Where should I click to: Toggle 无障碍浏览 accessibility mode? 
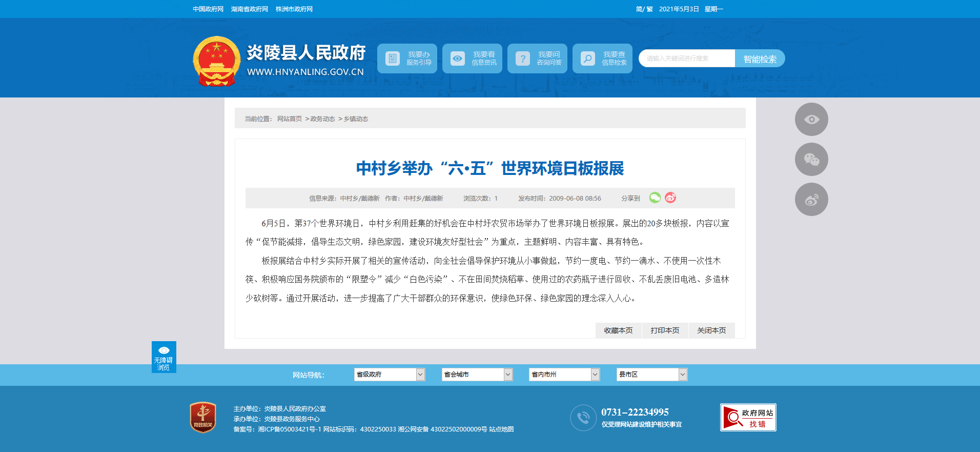(x=164, y=357)
